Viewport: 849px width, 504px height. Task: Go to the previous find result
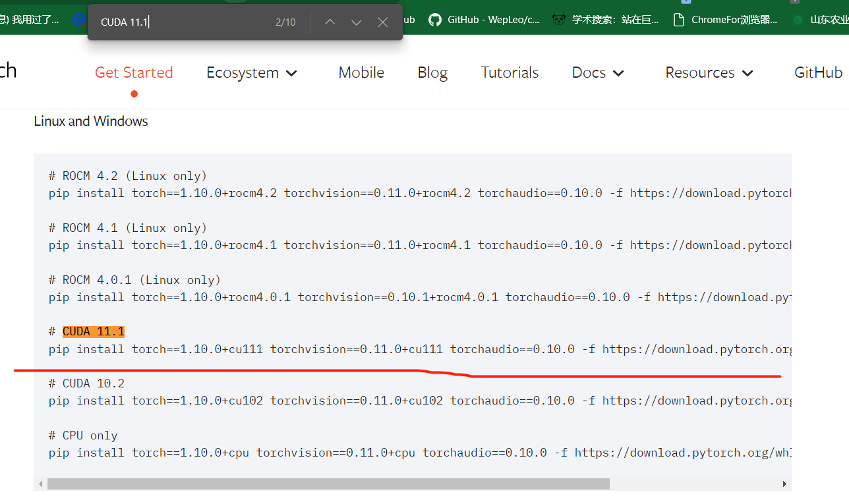pos(330,22)
